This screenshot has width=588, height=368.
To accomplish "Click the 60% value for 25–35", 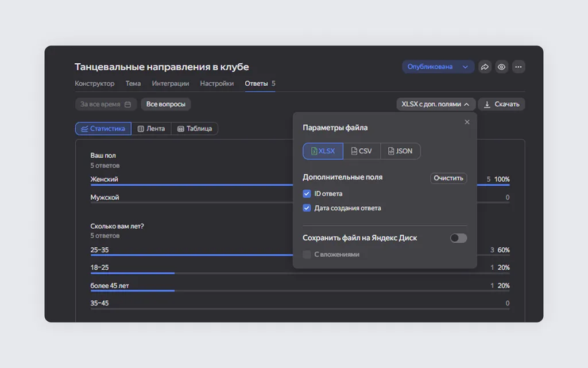I will pyautogui.click(x=503, y=250).
